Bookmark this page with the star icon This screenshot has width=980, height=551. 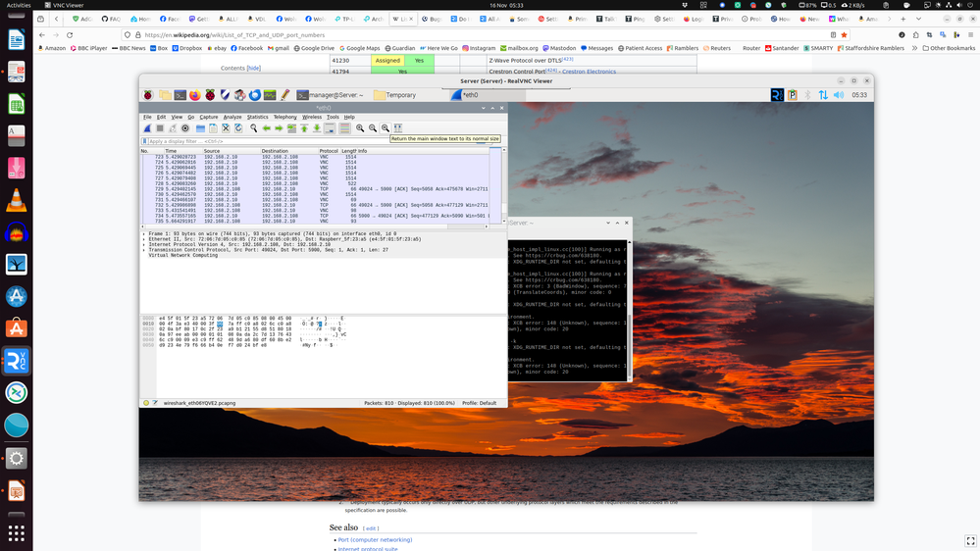[844, 35]
